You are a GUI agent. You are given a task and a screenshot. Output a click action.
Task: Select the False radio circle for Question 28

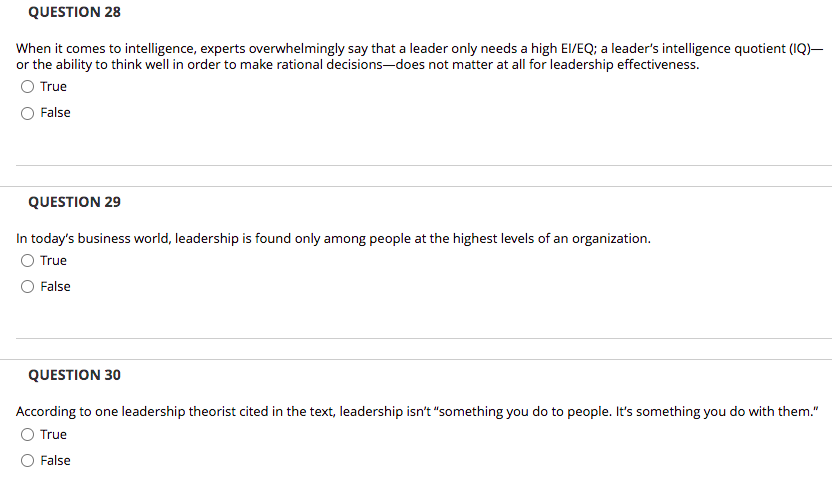(28, 113)
